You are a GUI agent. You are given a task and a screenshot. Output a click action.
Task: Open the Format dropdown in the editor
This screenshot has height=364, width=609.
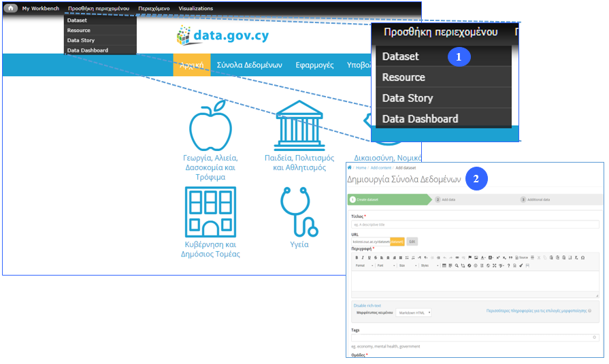pyautogui.click(x=363, y=265)
